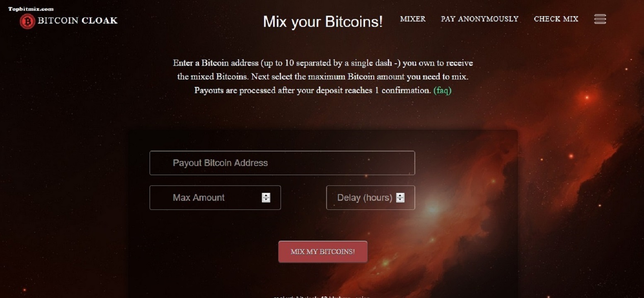Open the MIXER menu item

coord(412,19)
